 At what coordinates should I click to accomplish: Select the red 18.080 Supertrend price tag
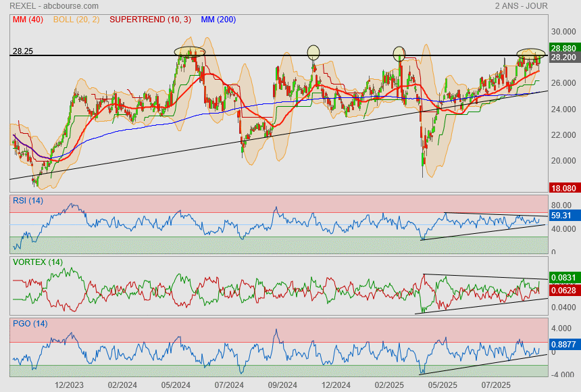click(563, 188)
